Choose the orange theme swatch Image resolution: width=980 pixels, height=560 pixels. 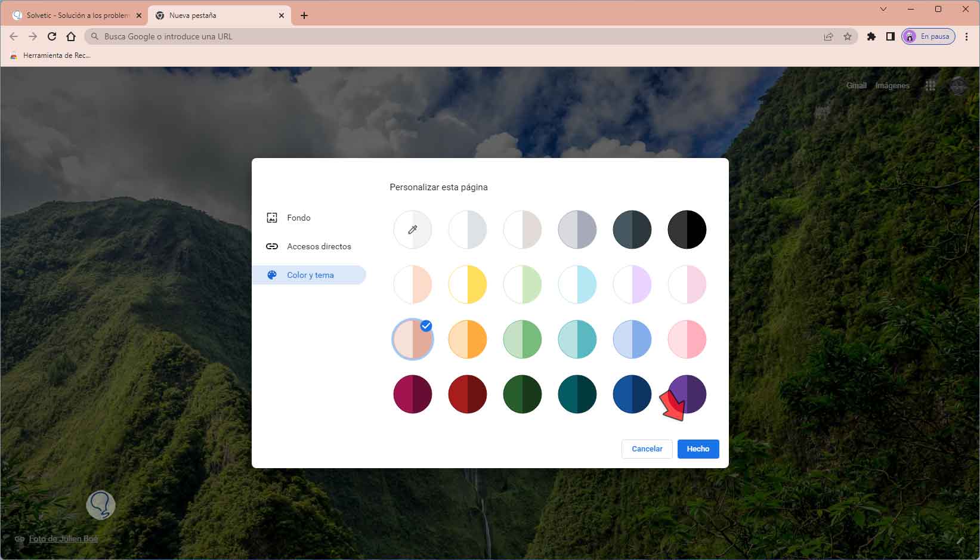pyautogui.click(x=468, y=339)
